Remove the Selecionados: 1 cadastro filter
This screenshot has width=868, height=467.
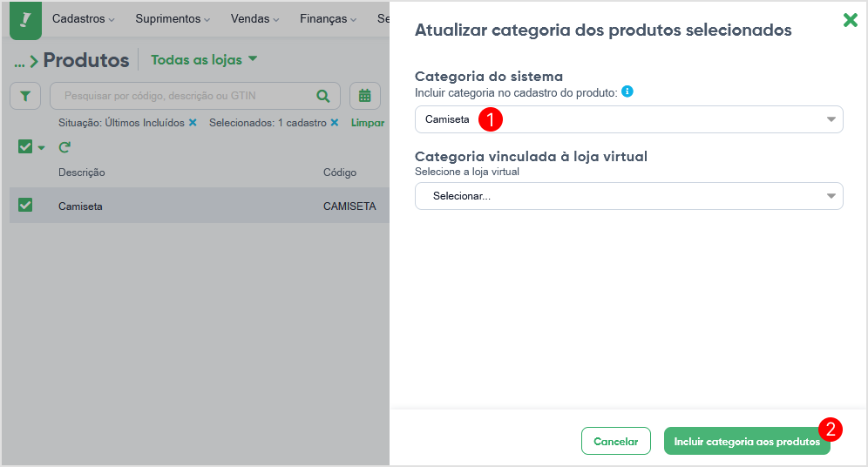click(335, 123)
